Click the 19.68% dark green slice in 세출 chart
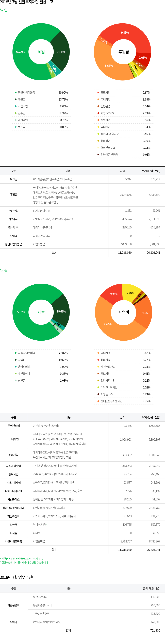Image resolution: width=165 pixels, height=644 pixels. 61,311
